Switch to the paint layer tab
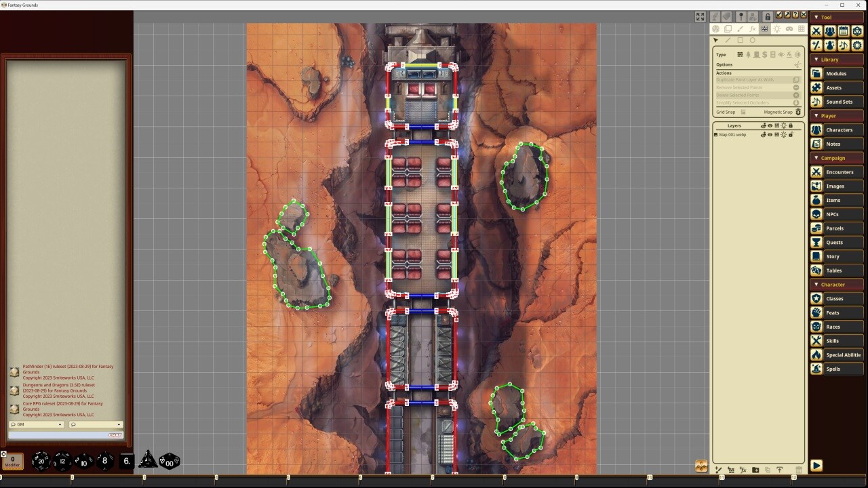The image size is (868, 488). coord(740,28)
